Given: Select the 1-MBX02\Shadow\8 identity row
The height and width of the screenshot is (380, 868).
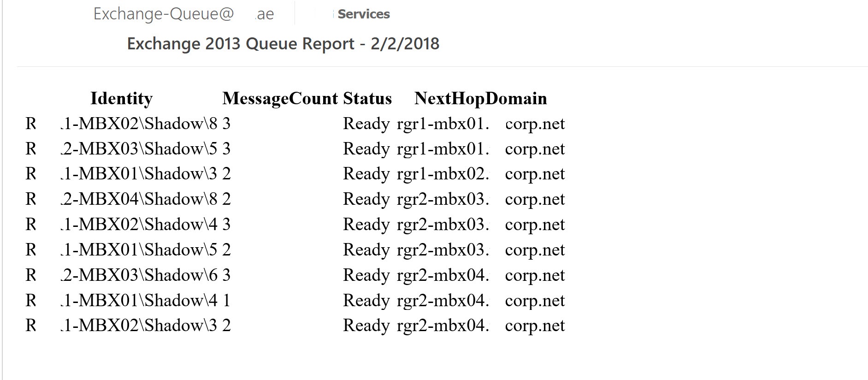Looking at the screenshot, I should coord(139,124).
